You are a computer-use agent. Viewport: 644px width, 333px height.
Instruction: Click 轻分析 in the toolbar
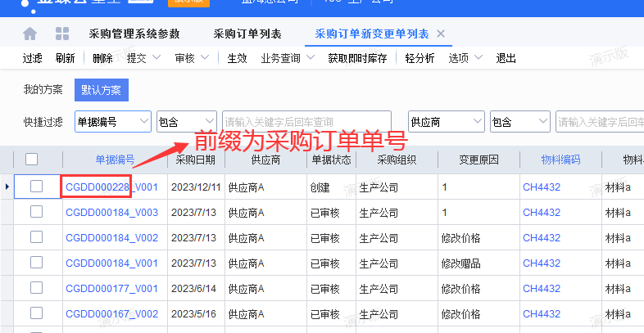pos(420,58)
